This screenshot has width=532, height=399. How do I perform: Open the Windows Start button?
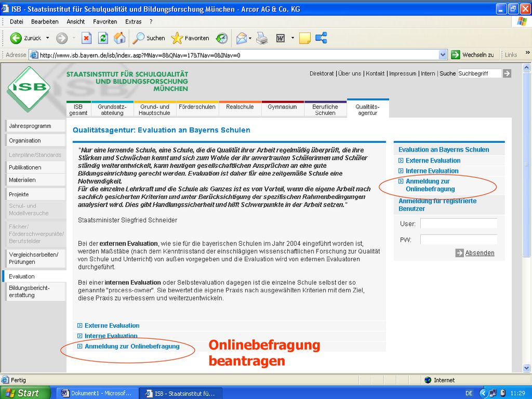point(26,393)
